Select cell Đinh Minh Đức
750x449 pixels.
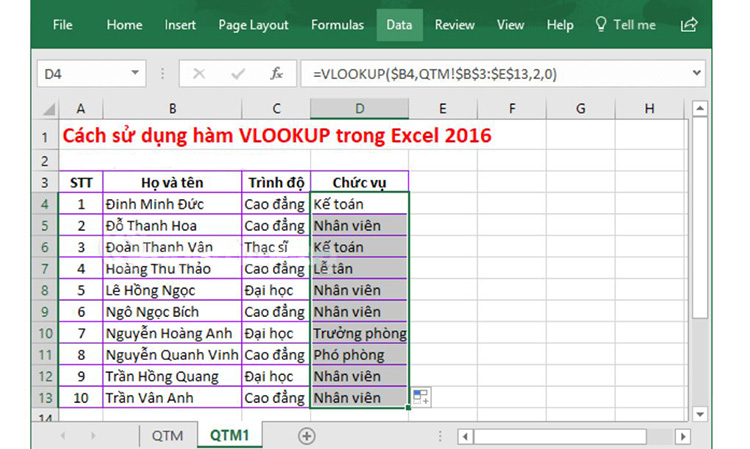tap(172, 204)
